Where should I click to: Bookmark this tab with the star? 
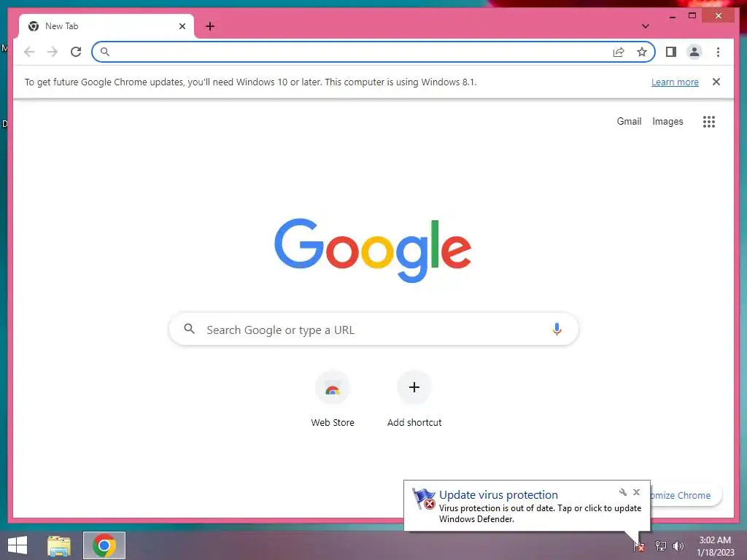(642, 52)
